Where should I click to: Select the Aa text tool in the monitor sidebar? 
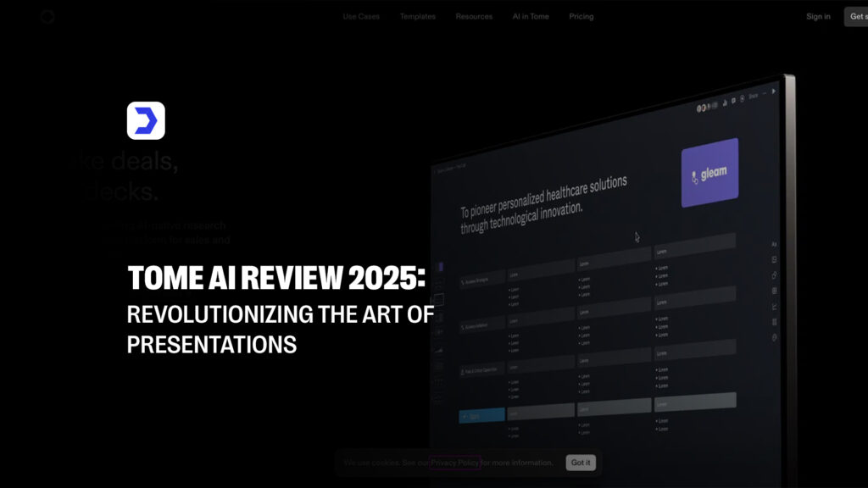coord(774,244)
